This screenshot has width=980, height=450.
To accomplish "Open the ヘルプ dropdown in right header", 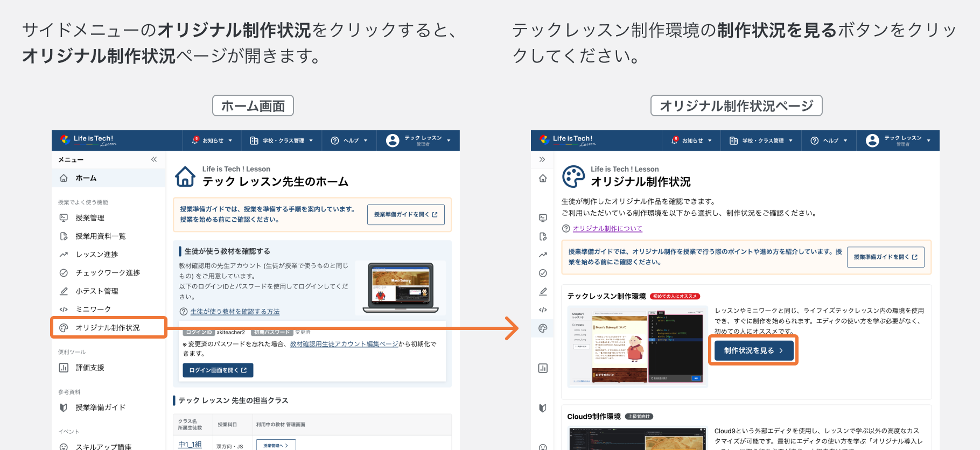I will click(x=829, y=140).
